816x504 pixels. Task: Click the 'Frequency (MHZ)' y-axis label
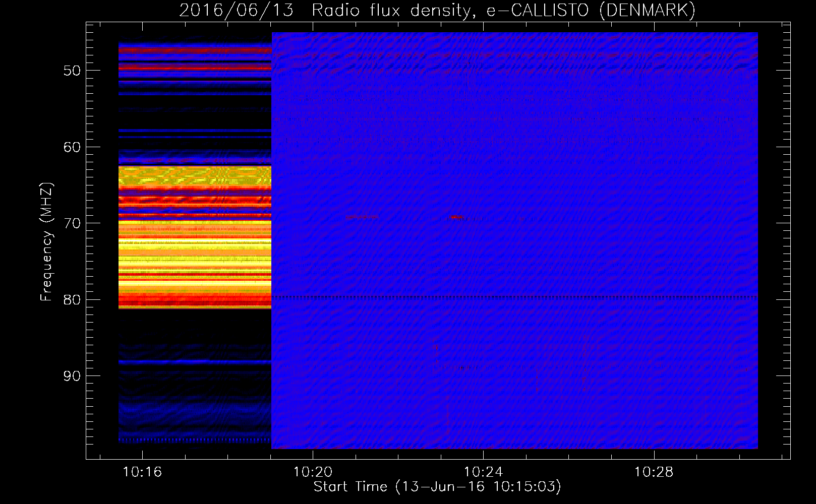tap(46, 242)
